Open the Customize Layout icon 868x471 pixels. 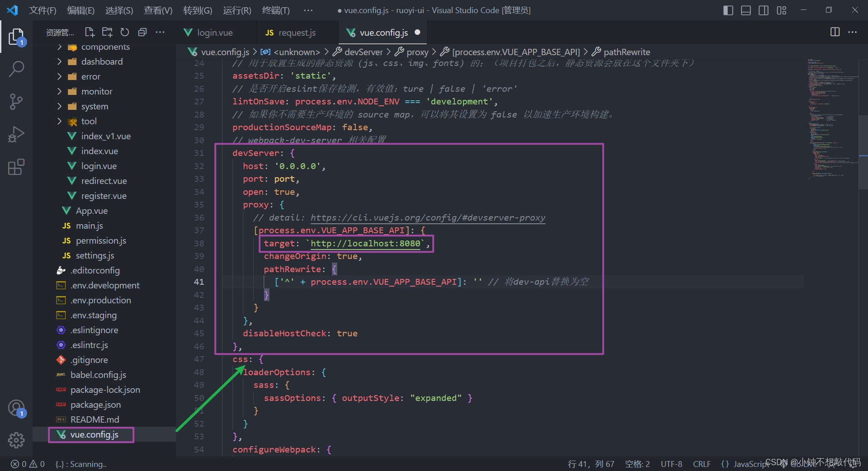tap(782, 10)
